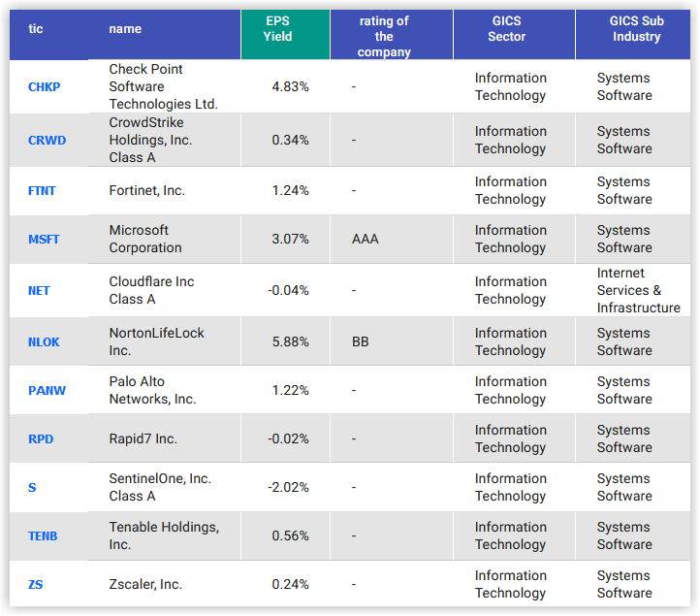Viewport: 700px width, 616px height.
Task: Click the 1.22% EPS Yield value
Action: 290,391
